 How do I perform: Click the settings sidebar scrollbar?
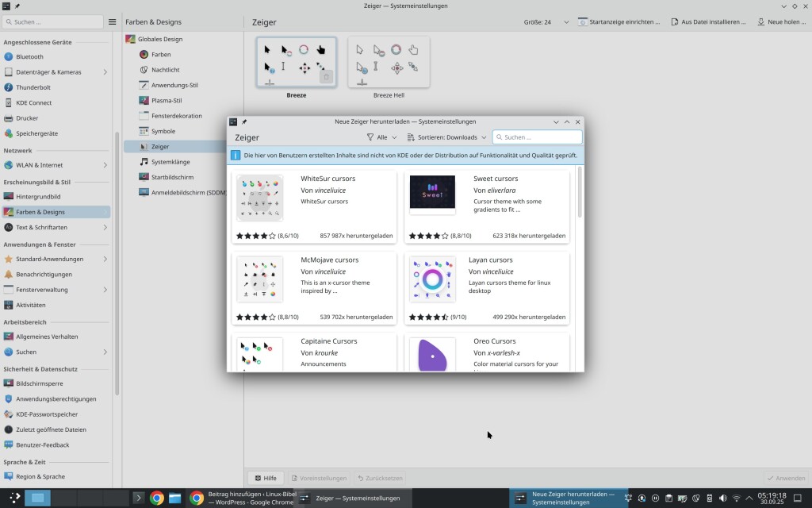[x=117, y=264]
